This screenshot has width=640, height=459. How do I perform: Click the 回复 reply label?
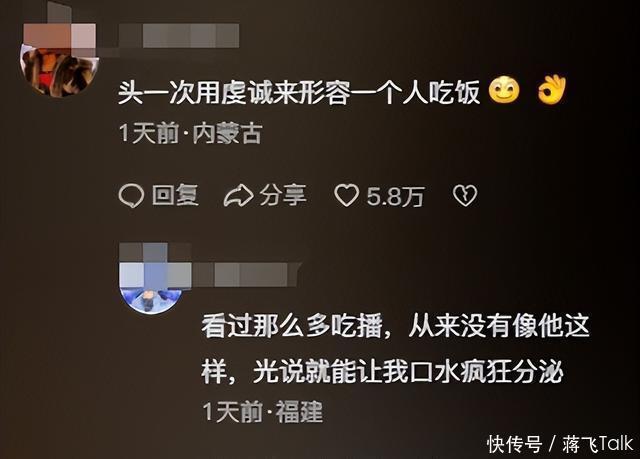click(176, 195)
